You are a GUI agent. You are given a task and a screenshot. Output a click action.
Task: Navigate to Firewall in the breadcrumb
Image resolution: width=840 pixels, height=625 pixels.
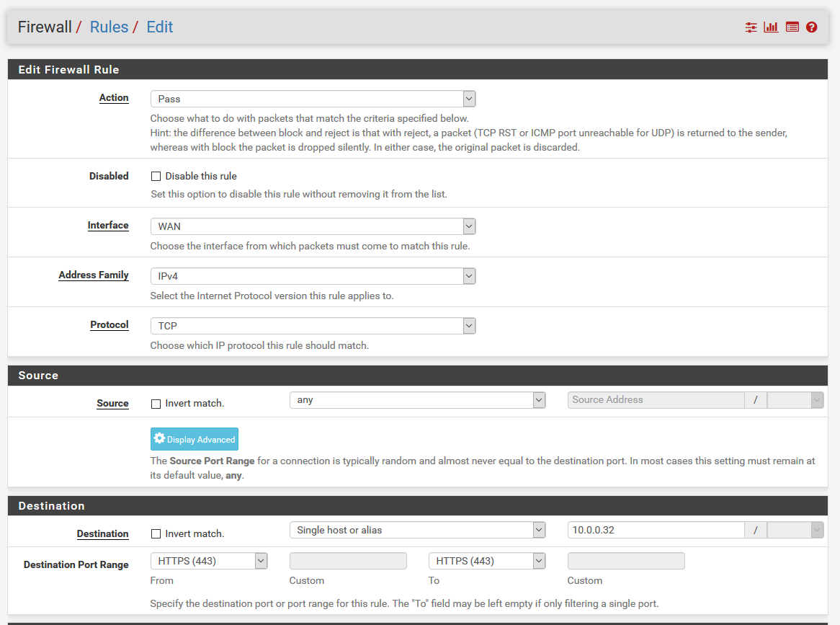click(x=45, y=27)
